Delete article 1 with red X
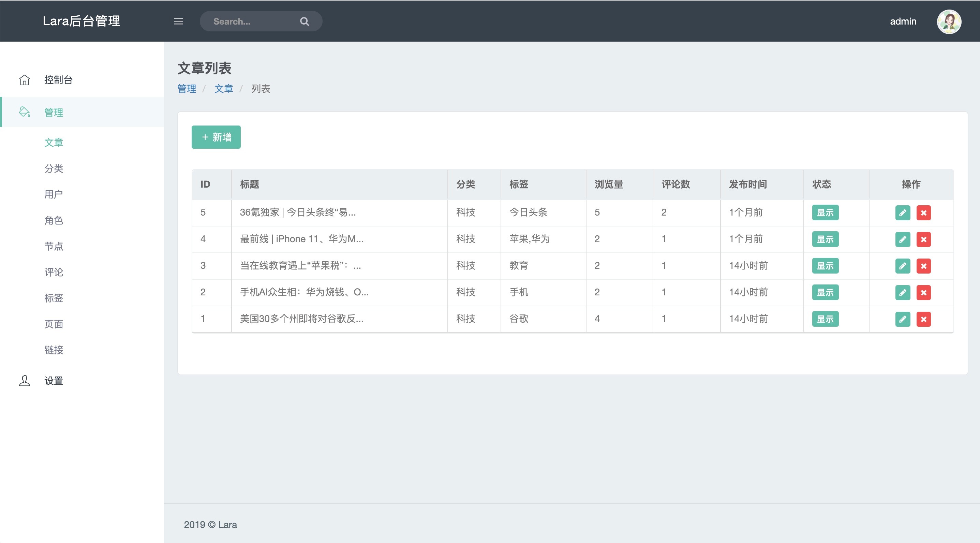980x543 pixels. 923,319
